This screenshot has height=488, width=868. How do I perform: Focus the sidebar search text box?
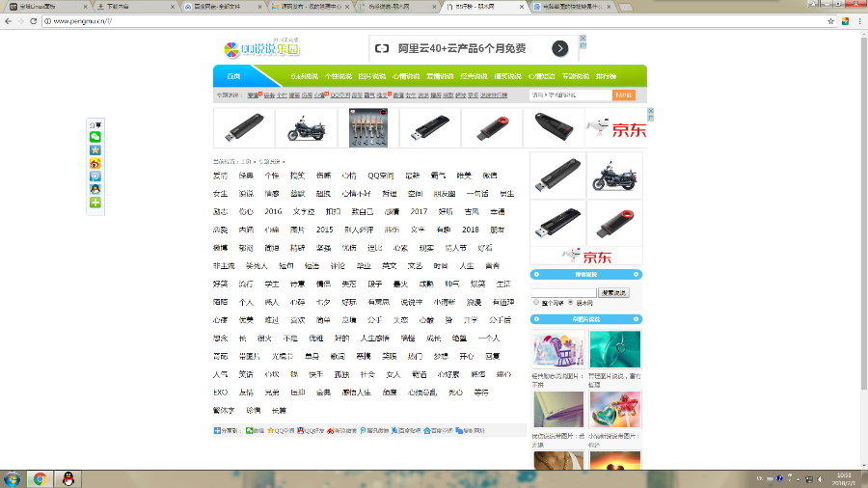tap(563, 292)
